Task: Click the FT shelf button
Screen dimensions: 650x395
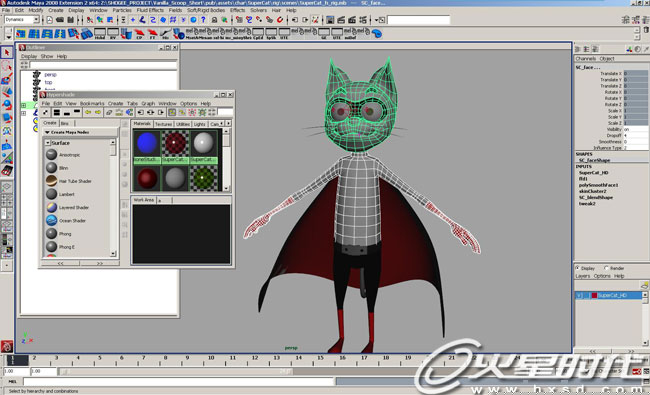Action: (x=153, y=34)
